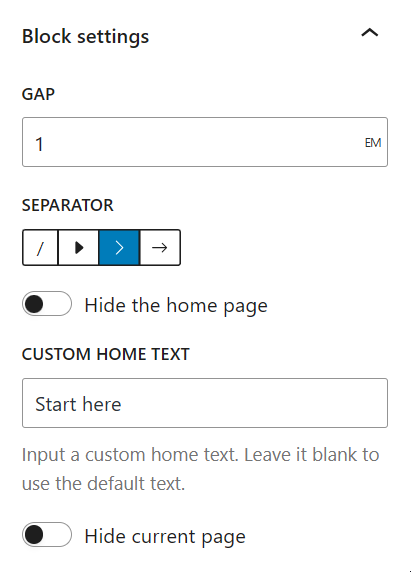Click into the Custom home text field
Viewport: 411px width, 572px height.
tap(205, 403)
